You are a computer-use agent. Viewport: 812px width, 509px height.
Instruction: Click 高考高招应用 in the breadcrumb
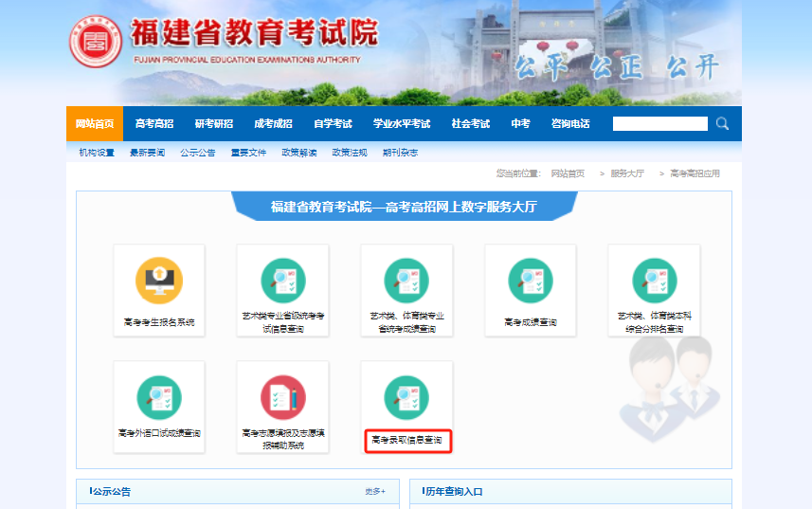coord(695,173)
